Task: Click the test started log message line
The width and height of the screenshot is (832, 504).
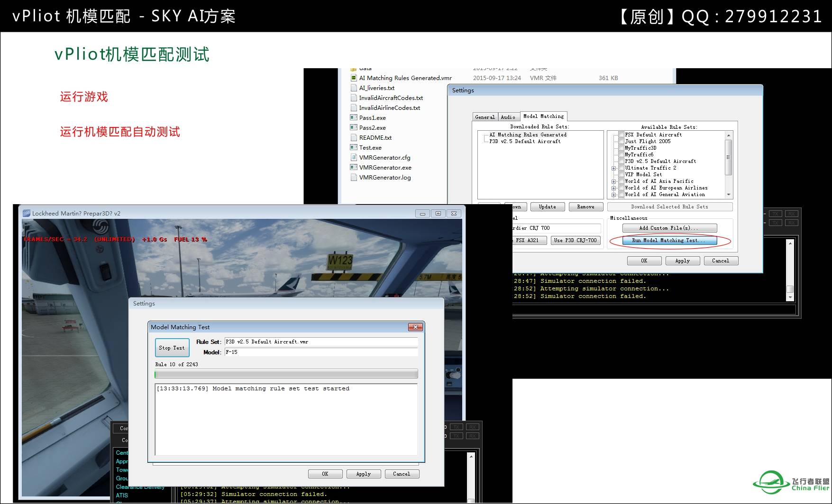Action: pos(253,388)
